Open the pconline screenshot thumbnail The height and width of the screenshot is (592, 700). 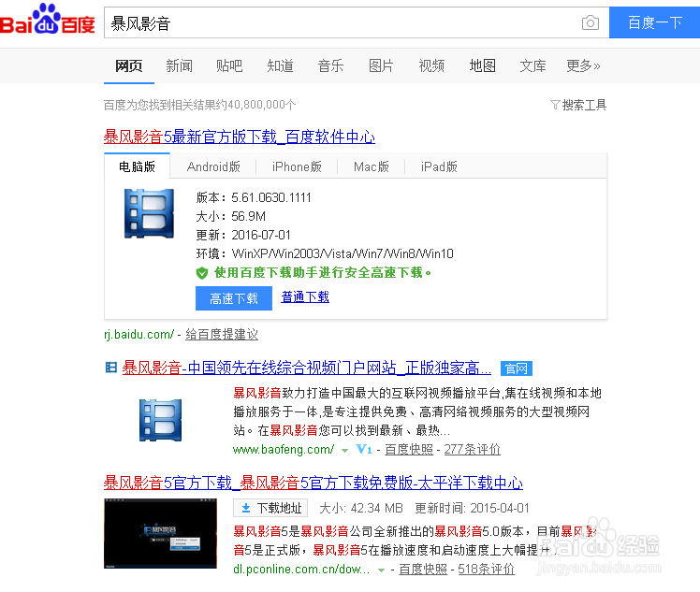point(160,534)
